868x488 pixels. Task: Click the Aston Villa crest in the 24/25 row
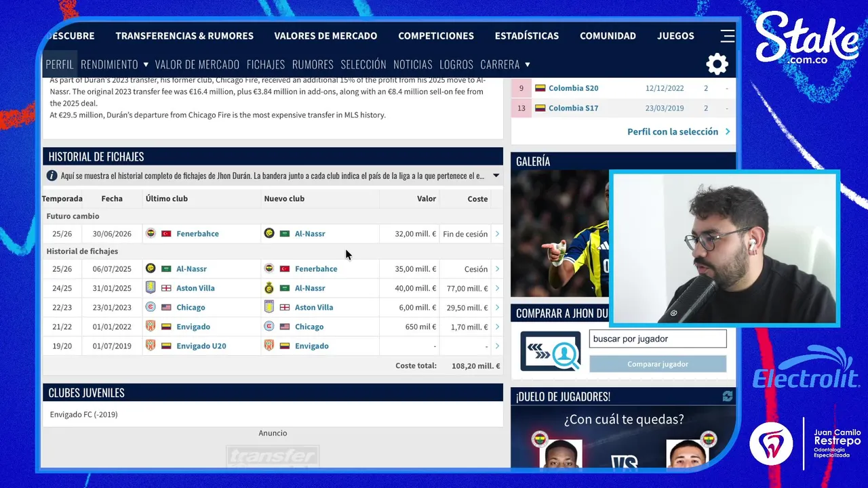coord(151,288)
